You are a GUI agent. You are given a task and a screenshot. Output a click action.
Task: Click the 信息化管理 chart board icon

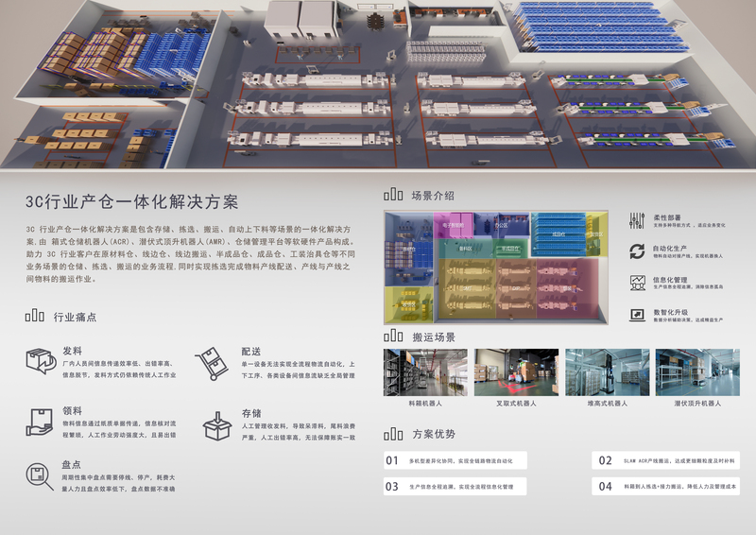pyautogui.click(x=636, y=283)
